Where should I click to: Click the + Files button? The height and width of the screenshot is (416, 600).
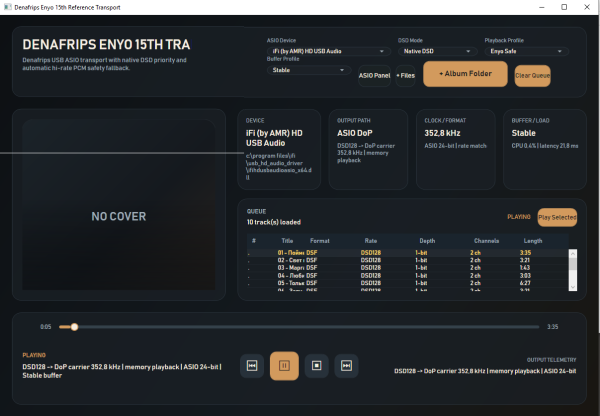pos(405,75)
